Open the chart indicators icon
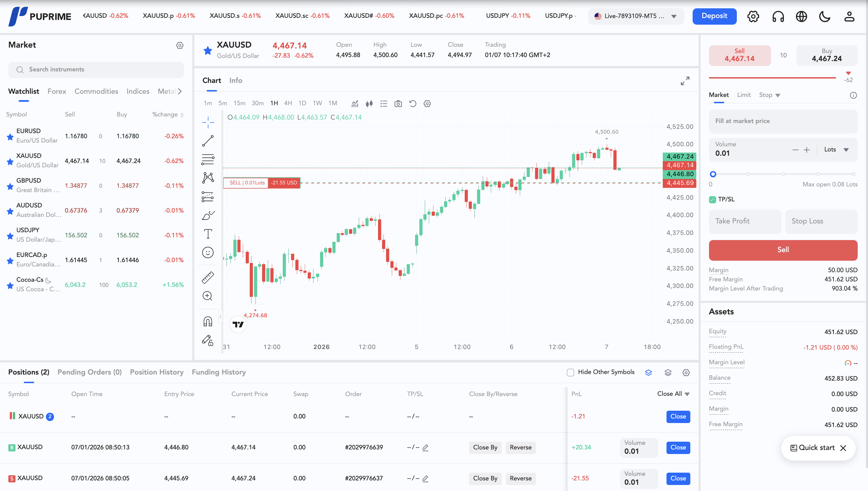868x491 pixels. 355,104
